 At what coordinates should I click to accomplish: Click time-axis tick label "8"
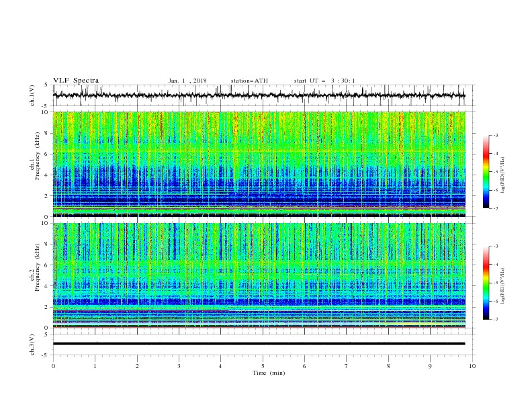388,366
